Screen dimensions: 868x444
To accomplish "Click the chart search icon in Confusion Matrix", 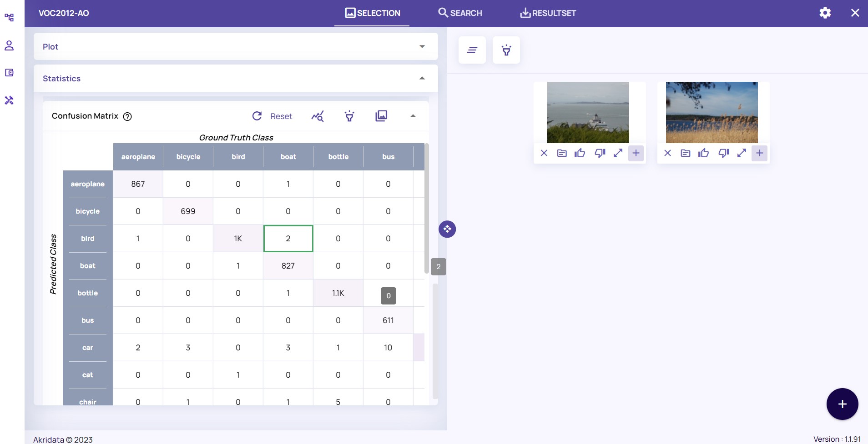I will [x=318, y=116].
